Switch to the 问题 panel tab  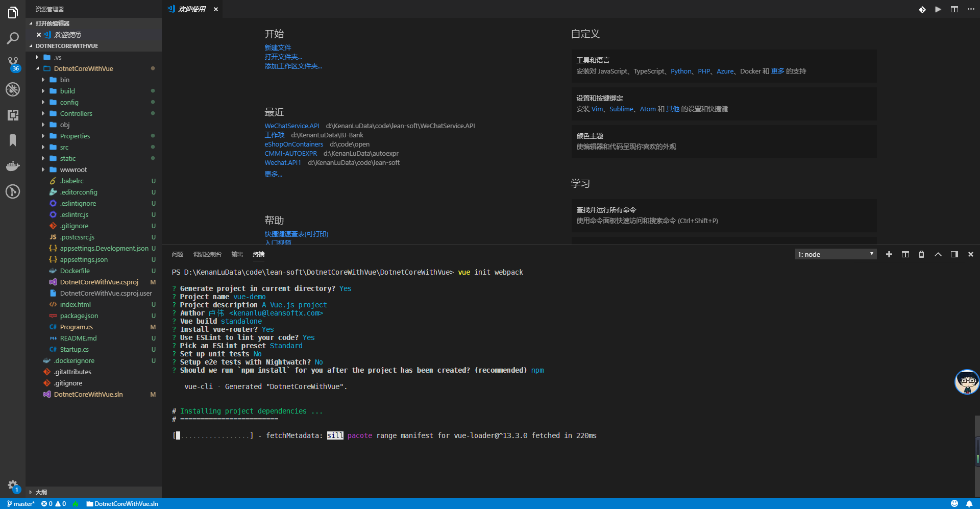[178, 254]
